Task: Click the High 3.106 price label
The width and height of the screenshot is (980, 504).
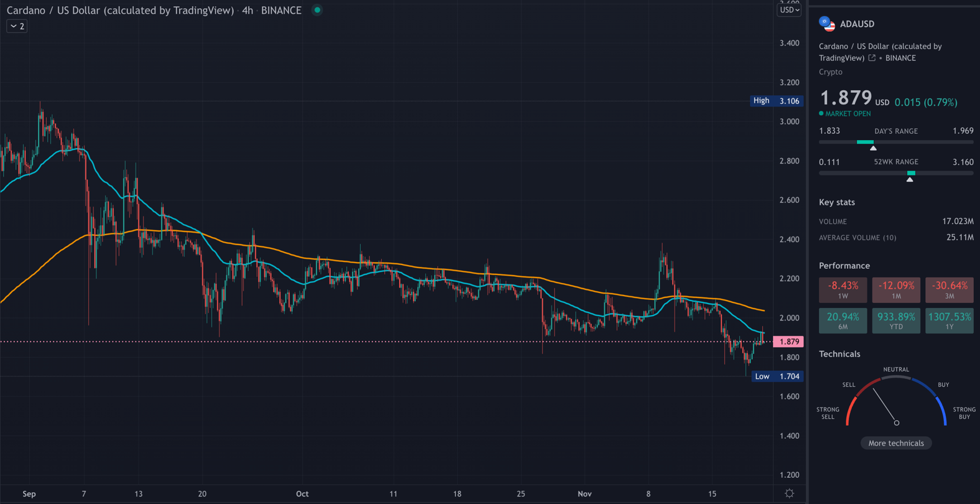Action: (x=777, y=101)
